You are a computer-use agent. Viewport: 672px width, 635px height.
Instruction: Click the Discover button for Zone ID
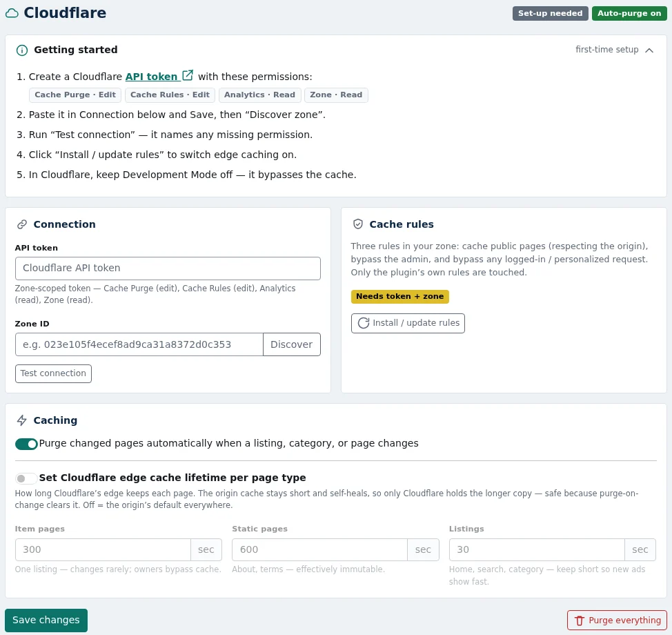(291, 344)
